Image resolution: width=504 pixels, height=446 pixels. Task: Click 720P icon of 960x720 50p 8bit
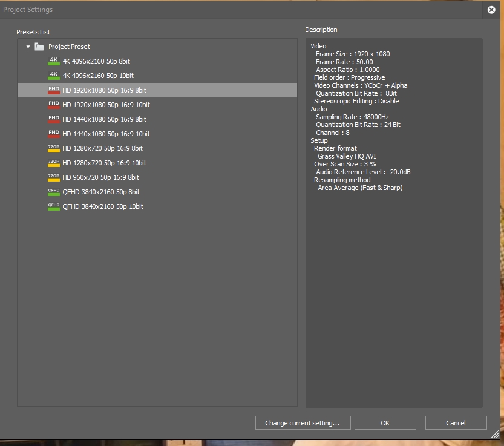tap(54, 177)
